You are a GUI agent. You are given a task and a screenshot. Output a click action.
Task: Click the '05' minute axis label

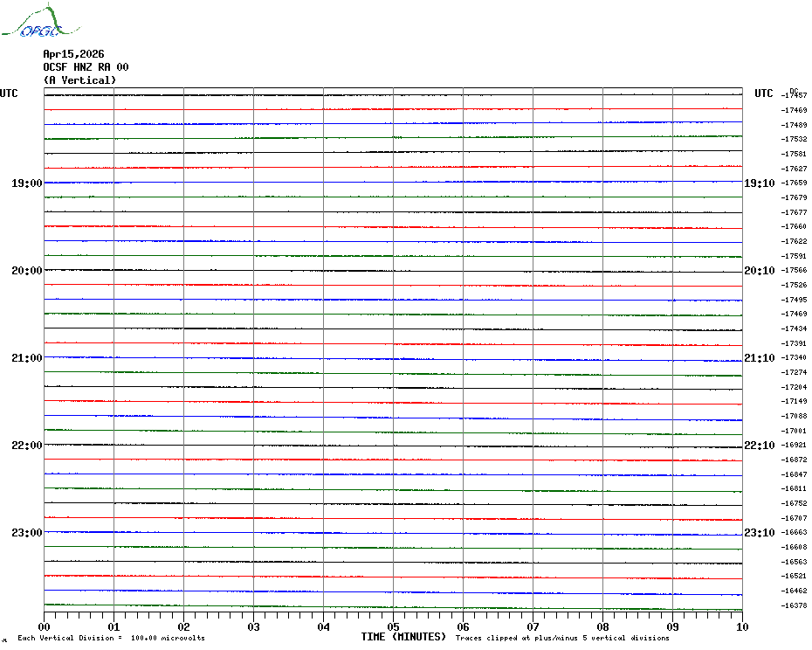tap(393, 626)
